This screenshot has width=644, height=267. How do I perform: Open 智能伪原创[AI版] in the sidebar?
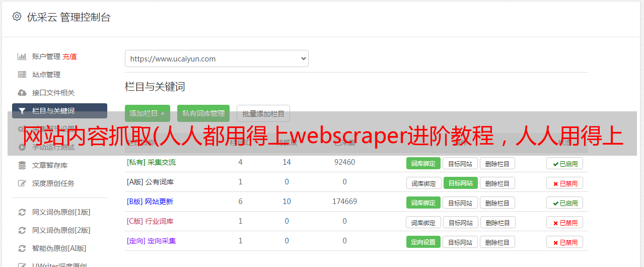click(x=59, y=248)
